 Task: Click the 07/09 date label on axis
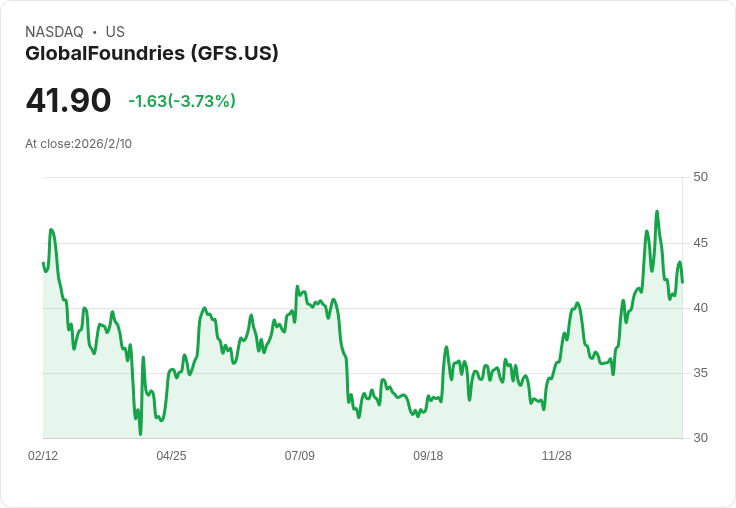(x=299, y=455)
